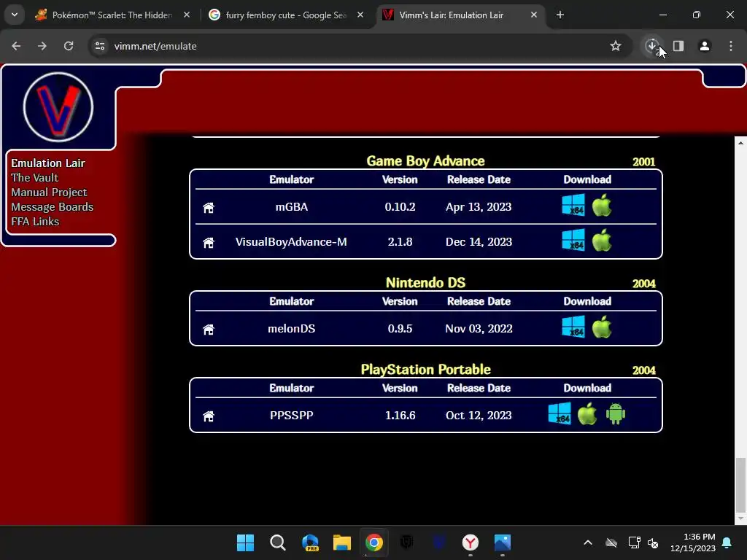
Task: Download mGBA for Mac via apple icon
Action: (602, 205)
